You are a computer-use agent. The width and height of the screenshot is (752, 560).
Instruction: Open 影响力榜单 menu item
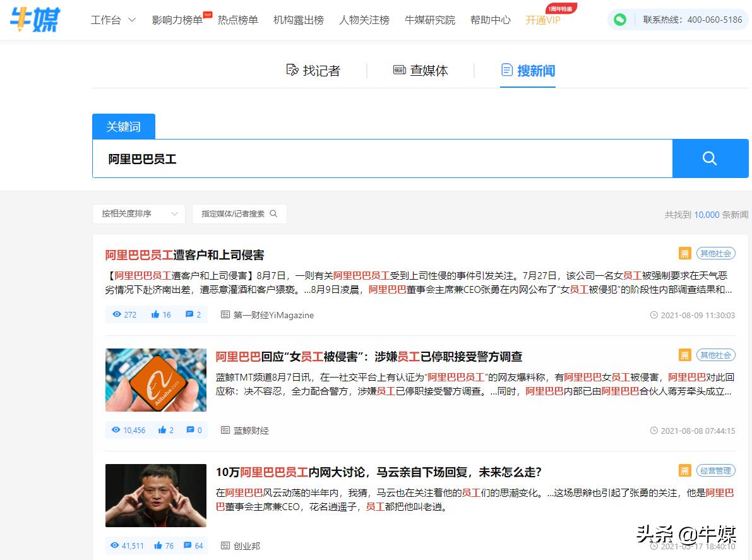click(177, 20)
